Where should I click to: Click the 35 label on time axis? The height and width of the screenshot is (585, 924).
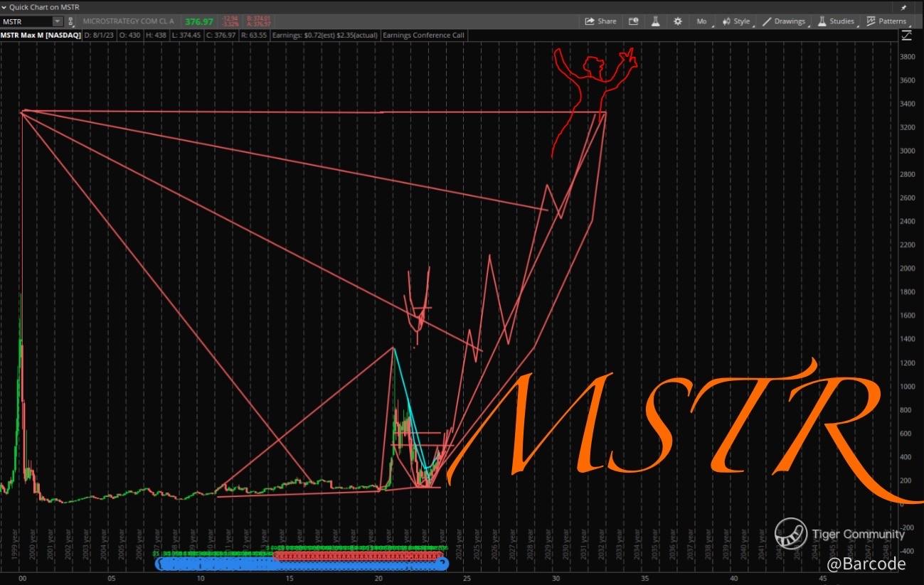click(644, 579)
